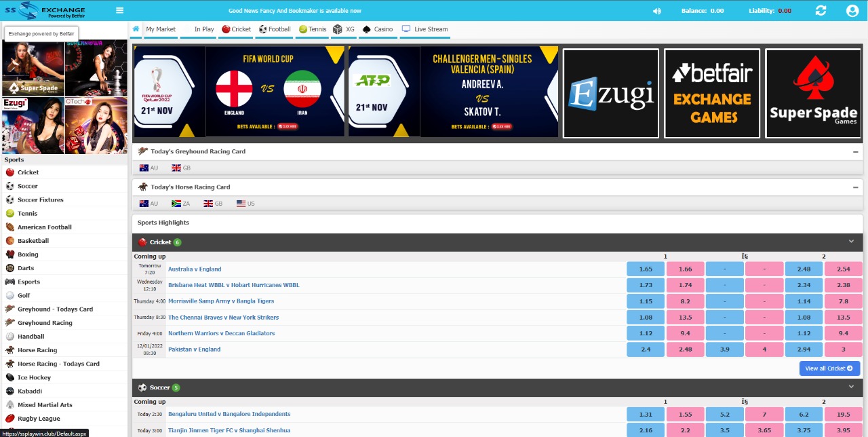Open the Esports sport category
The height and width of the screenshot is (437, 868).
[27, 281]
